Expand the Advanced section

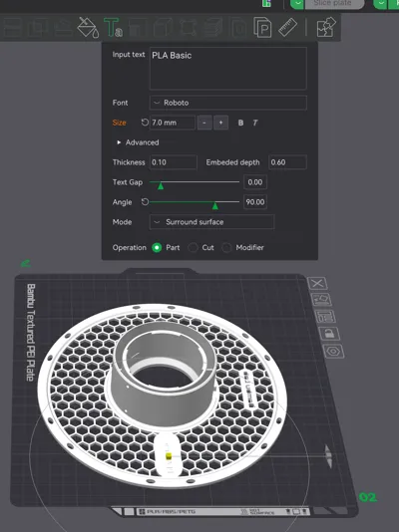tap(138, 142)
